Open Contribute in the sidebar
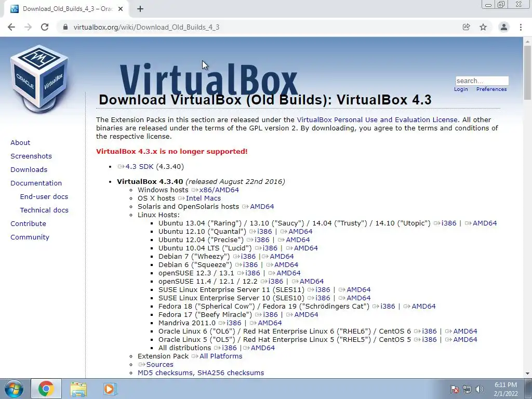Screen dimensions: 532x399 (x=28, y=224)
